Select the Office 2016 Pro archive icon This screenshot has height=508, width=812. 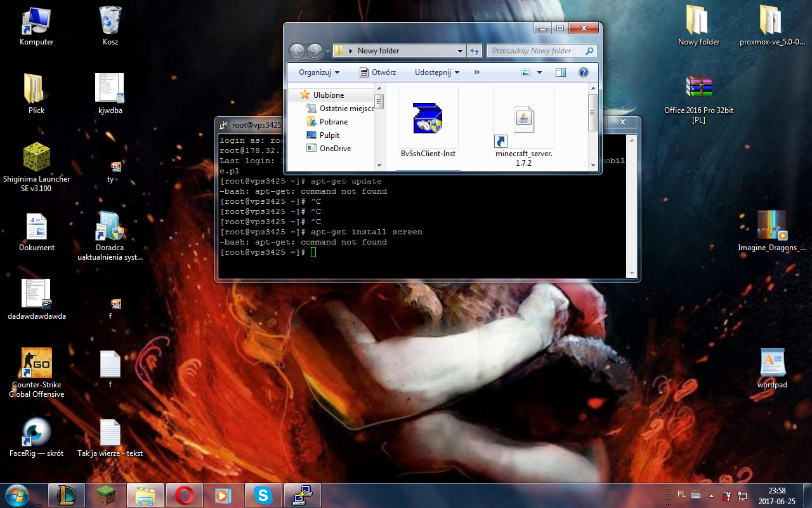[x=698, y=90]
